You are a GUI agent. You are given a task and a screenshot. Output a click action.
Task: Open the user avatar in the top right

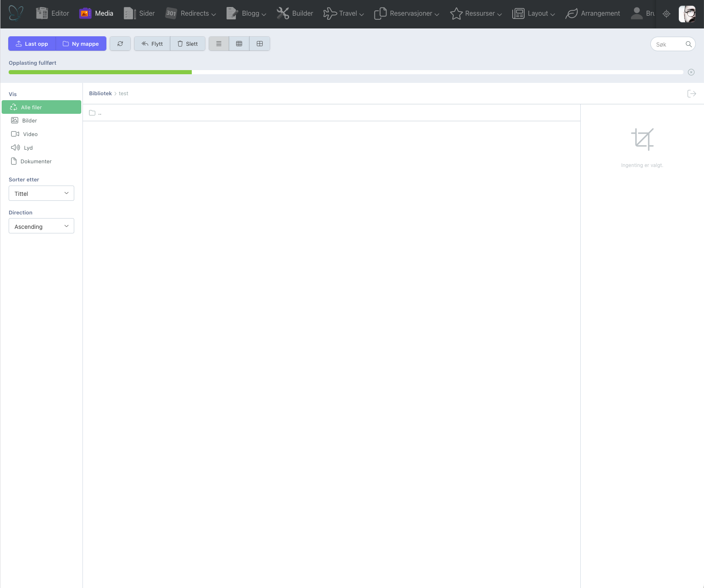click(x=687, y=14)
